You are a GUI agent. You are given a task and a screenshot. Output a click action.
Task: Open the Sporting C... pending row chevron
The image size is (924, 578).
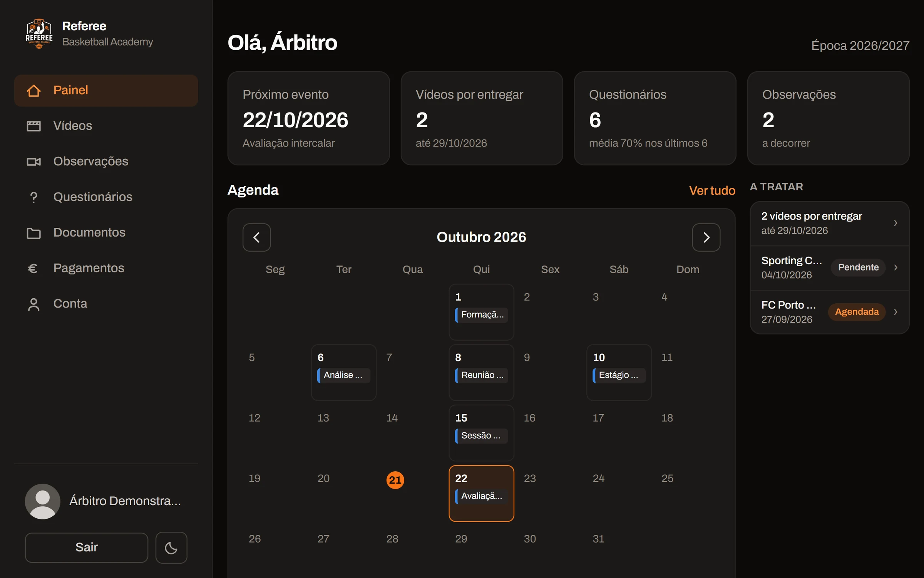coord(896,267)
